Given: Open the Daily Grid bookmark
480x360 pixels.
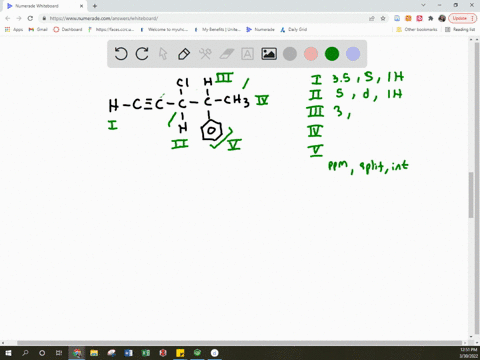Looking at the screenshot, I should [x=293, y=29].
